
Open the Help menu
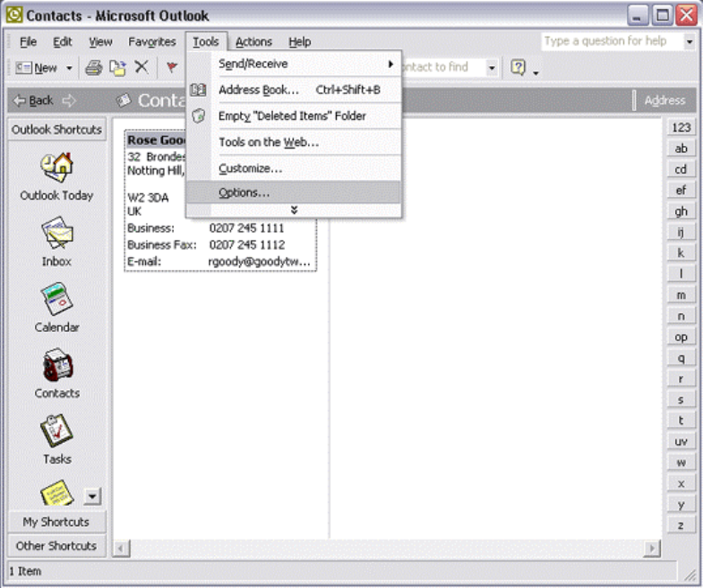pyautogui.click(x=299, y=42)
